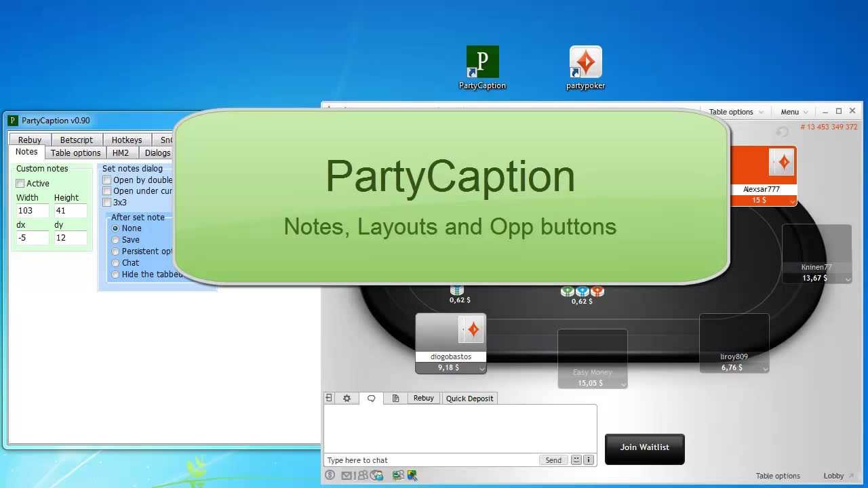Click the chip stack showing 0,62 $ left

point(457,290)
